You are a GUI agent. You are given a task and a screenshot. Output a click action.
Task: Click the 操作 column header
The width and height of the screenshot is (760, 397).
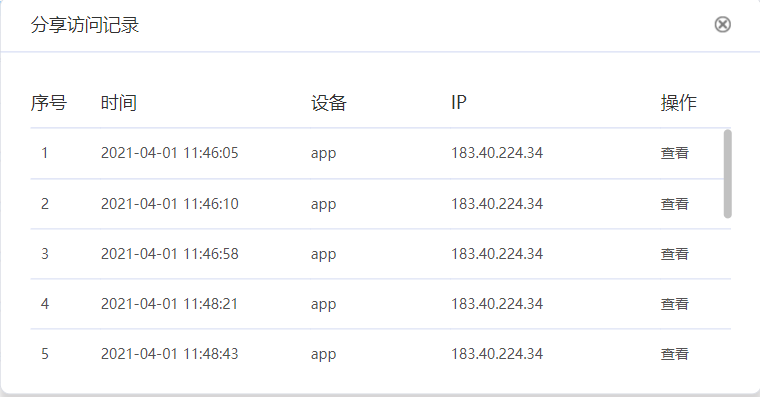[678, 103]
